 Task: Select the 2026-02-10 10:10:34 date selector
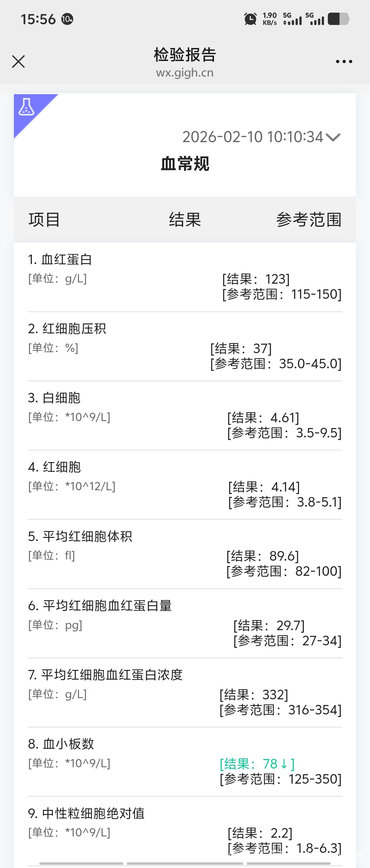(x=253, y=137)
